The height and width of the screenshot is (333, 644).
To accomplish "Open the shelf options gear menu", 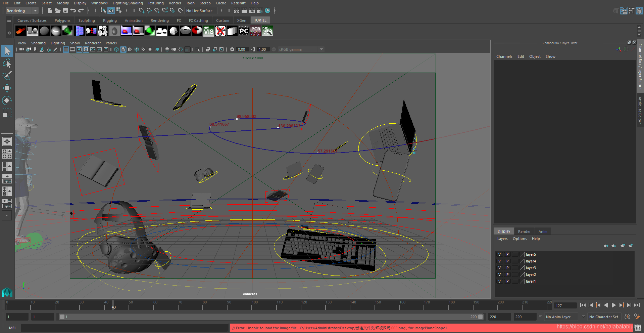I will [9, 33].
